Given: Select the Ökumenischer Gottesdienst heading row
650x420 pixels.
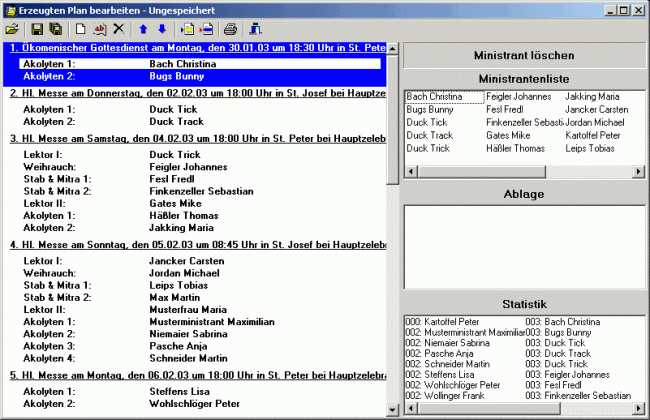Looking at the screenshot, I should [198, 48].
